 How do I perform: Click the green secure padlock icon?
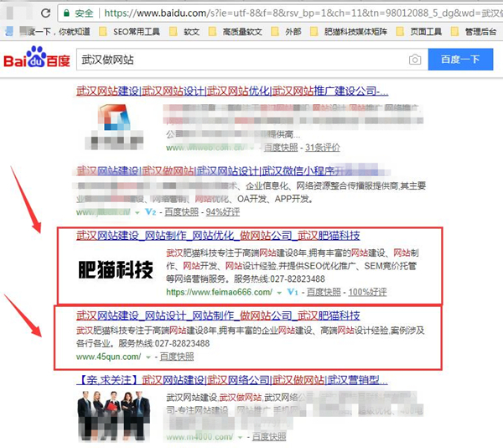click(x=66, y=13)
